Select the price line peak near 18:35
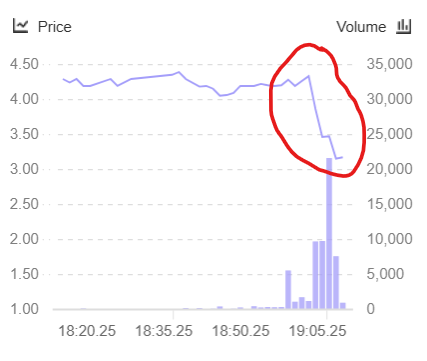427x361 pixels. coord(179,72)
